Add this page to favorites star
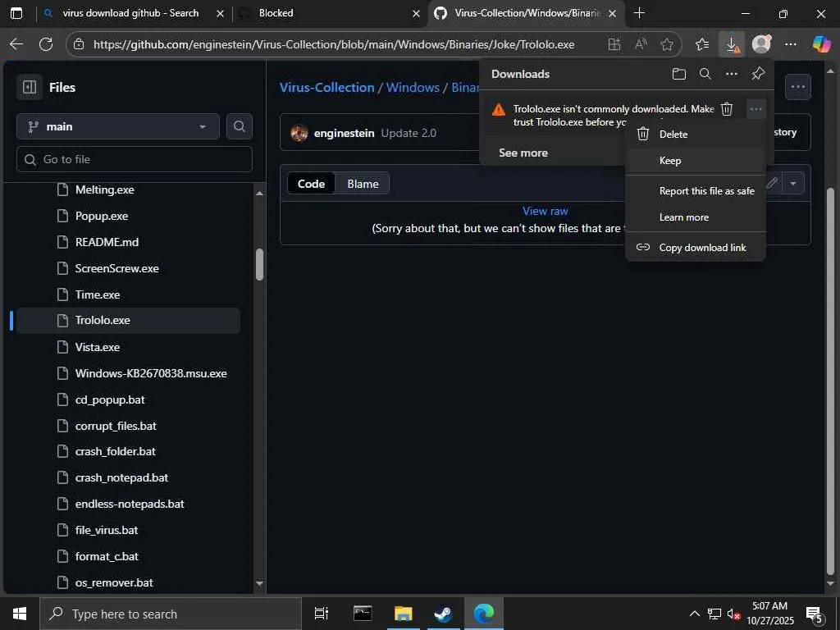 coord(666,44)
